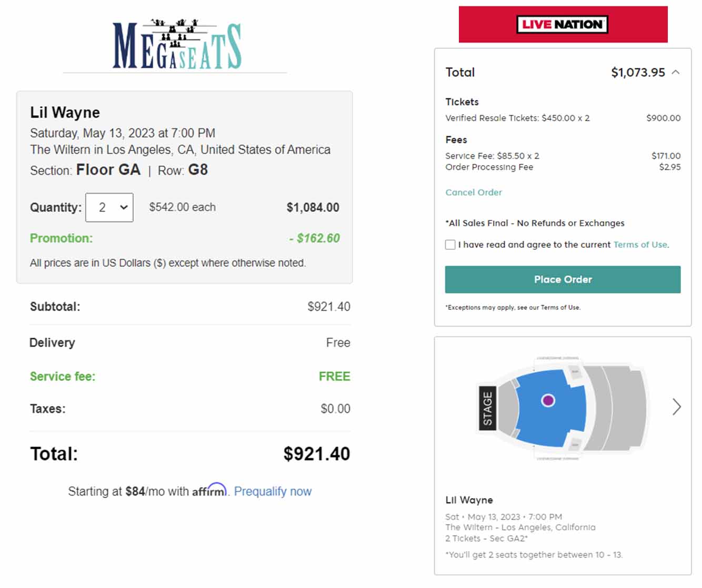
Task: Click the Place Order button
Action: point(563,279)
